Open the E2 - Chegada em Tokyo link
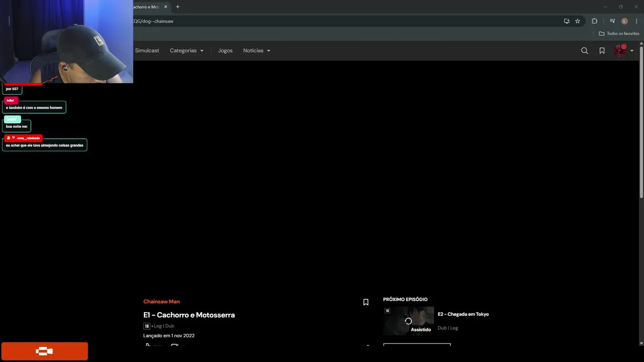Image resolution: width=644 pixels, height=362 pixels. coord(463,314)
